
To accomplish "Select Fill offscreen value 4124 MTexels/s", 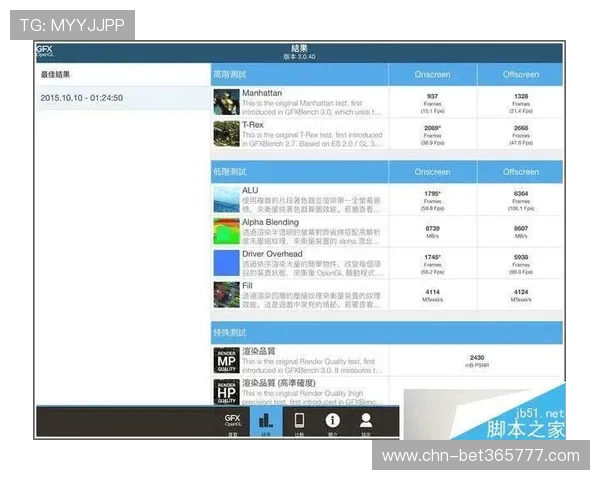I will click(x=521, y=296).
